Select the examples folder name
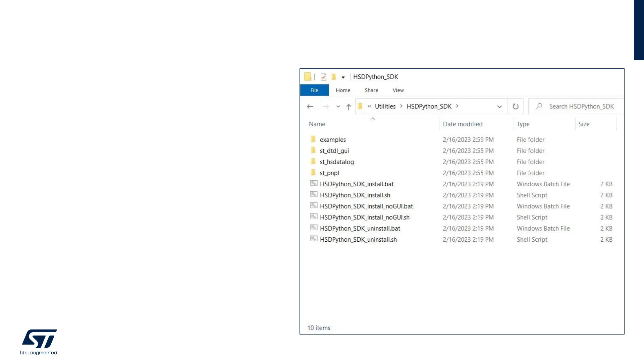The image size is (644, 362). tap(333, 140)
